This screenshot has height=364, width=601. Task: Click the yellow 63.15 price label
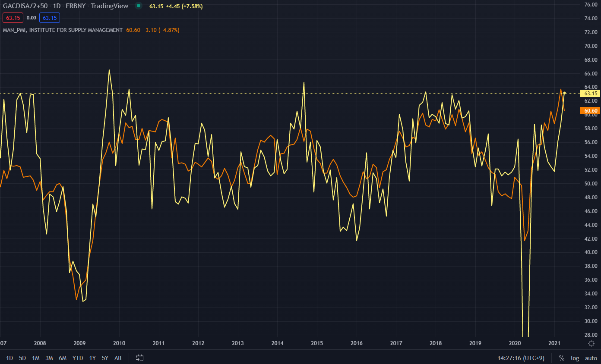591,93
